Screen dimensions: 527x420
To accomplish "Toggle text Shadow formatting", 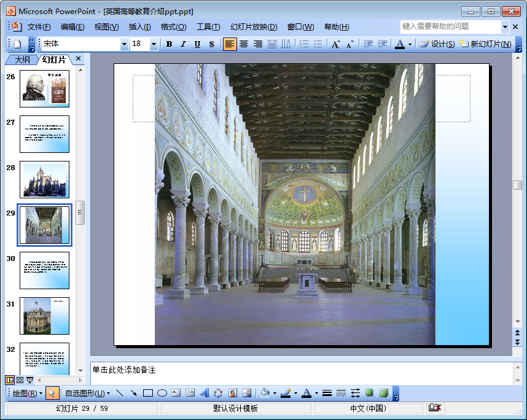I will click(211, 44).
